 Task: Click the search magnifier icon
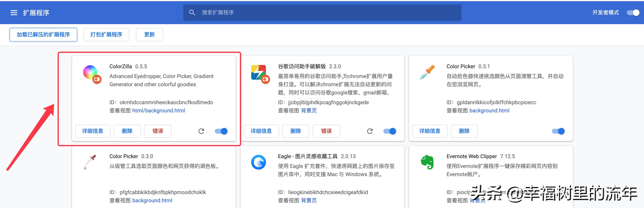pos(192,12)
